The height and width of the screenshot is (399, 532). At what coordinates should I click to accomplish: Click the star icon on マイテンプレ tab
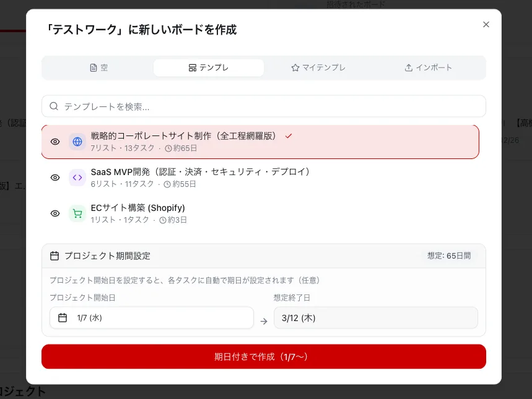pyautogui.click(x=295, y=68)
